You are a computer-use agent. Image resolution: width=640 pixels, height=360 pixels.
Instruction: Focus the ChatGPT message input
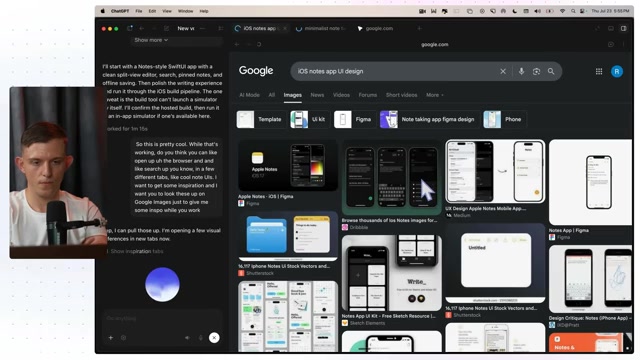(162, 318)
